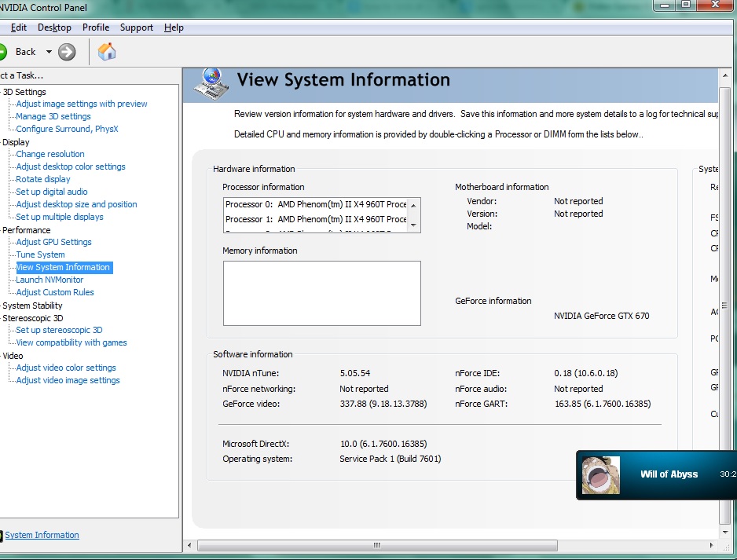Open the Edit menu

click(18, 27)
